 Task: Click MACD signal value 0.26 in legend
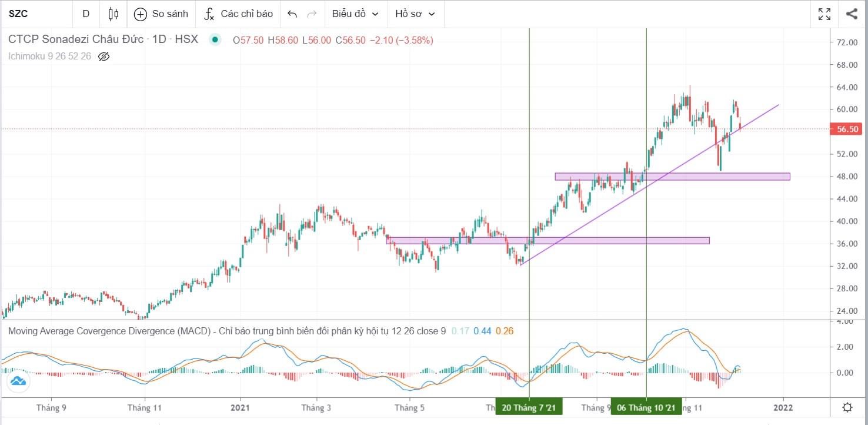click(x=504, y=331)
